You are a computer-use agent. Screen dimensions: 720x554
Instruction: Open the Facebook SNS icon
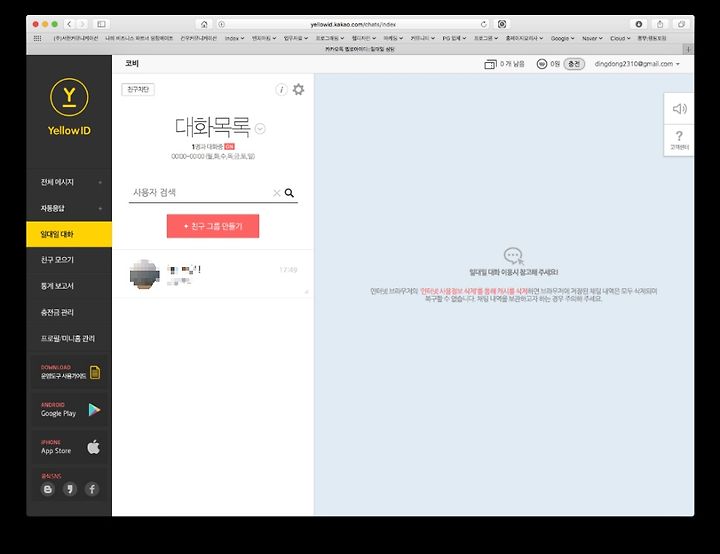92,489
